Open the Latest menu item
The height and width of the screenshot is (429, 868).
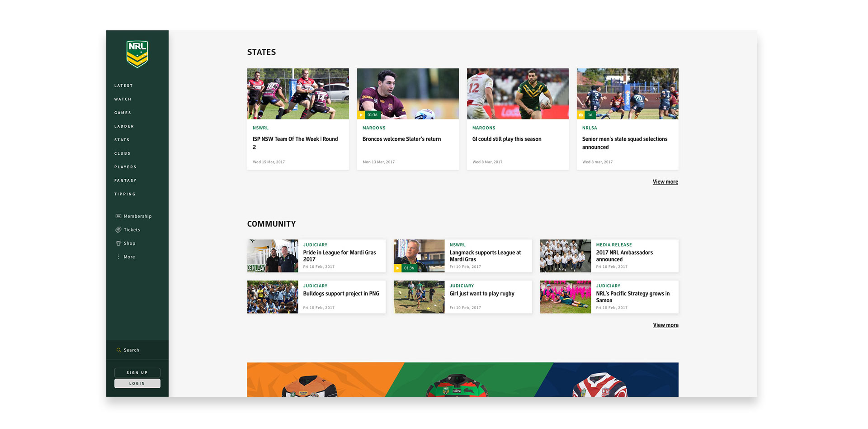pyautogui.click(x=123, y=86)
